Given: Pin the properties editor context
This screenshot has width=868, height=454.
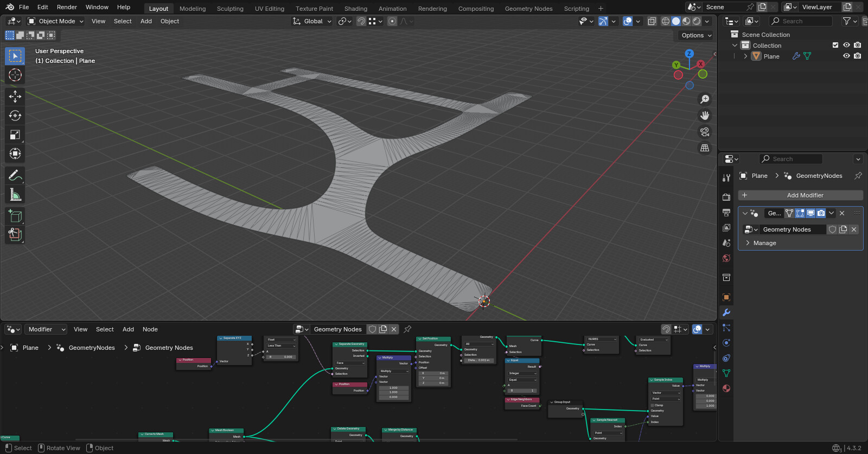Looking at the screenshot, I should 858,176.
